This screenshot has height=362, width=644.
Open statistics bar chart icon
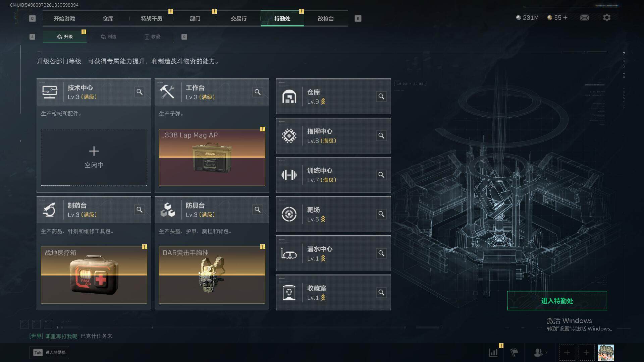pos(493,353)
